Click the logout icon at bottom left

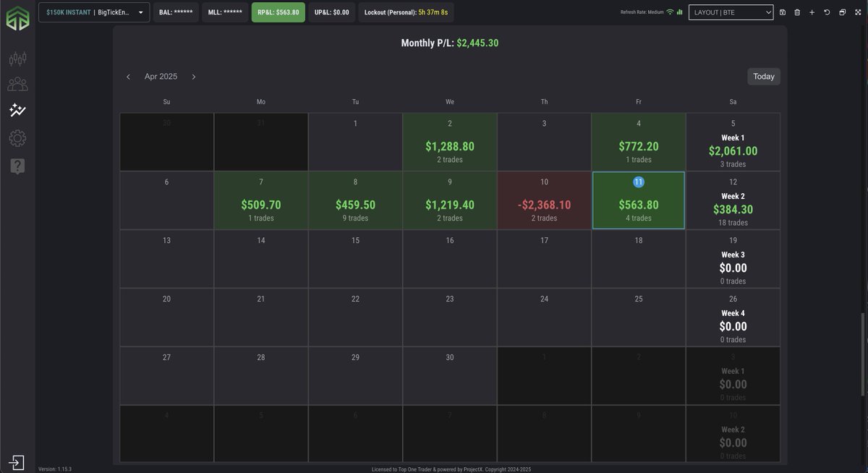click(x=17, y=462)
